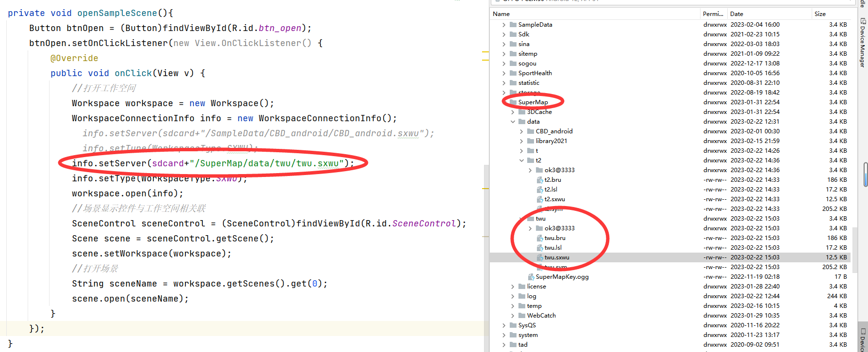Viewport: 868px width, 352px height.
Task: Click the Sdk folder icon
Action: 513,34
